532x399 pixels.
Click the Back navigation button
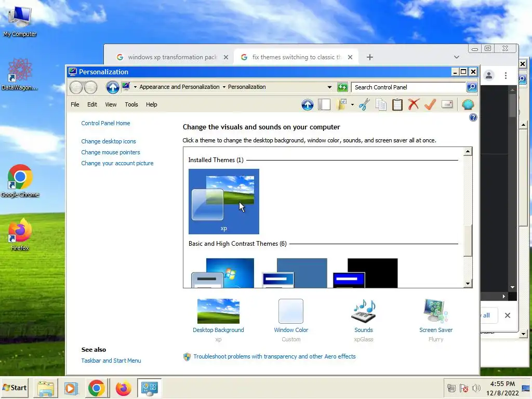click(x=76, y=87)
